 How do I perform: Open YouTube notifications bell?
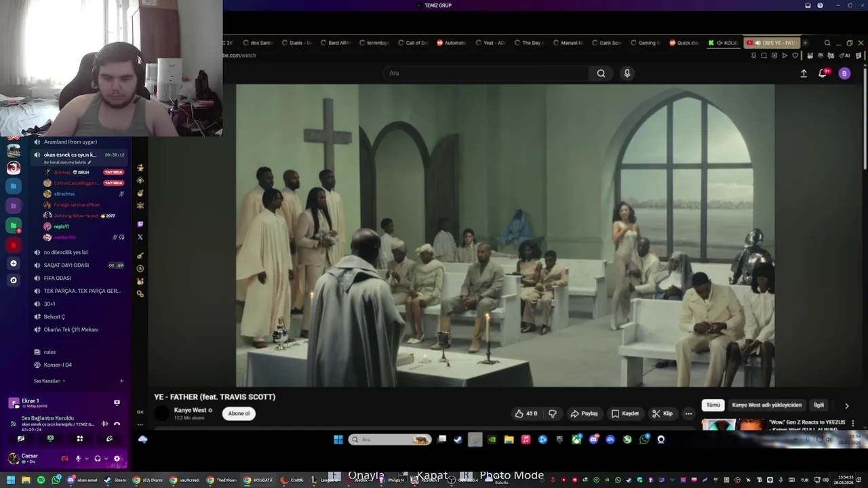[x=823, y=73]
